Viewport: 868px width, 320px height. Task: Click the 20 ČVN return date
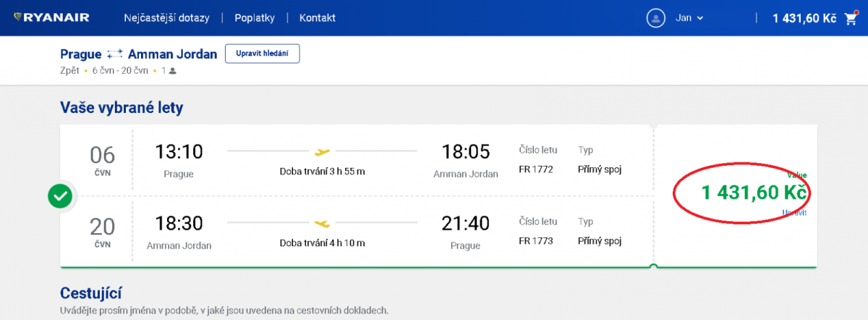click(102, 232)
